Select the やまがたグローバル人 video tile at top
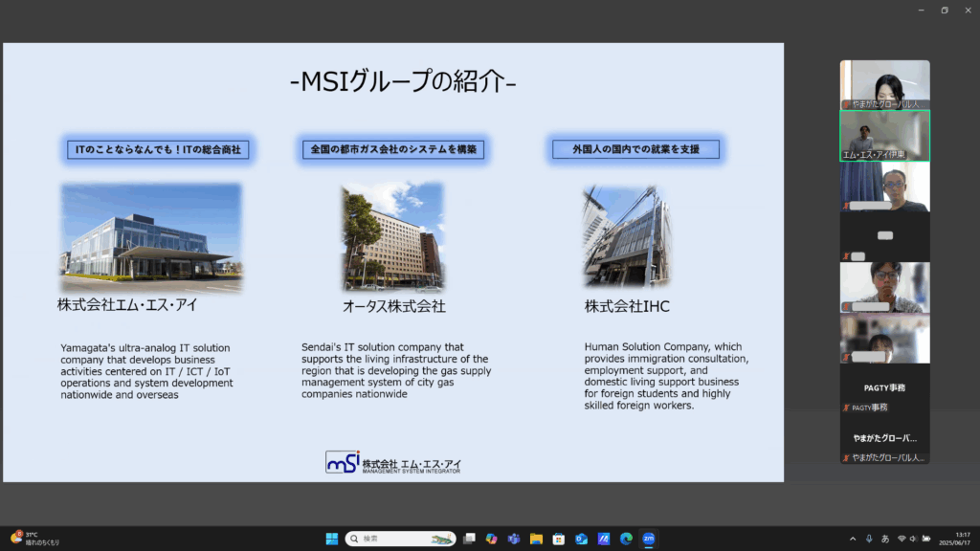 [884, 85]
